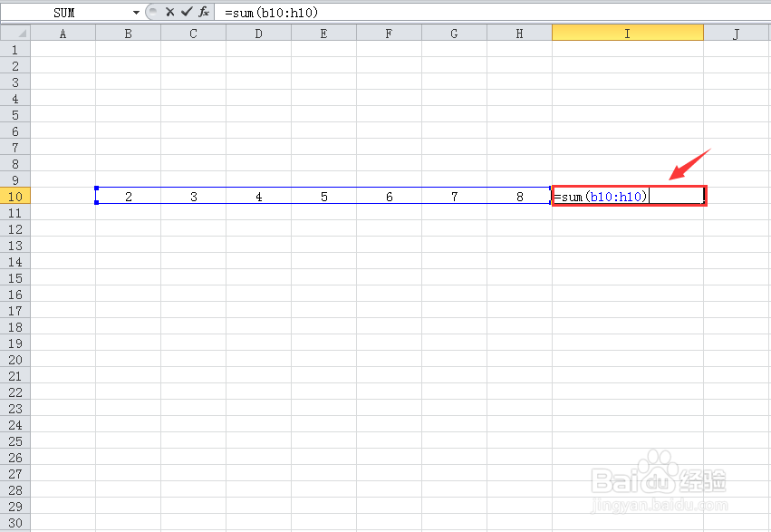Select row 28 header
The height and width of the screenshot is (532, 771).
pos(15,490)
